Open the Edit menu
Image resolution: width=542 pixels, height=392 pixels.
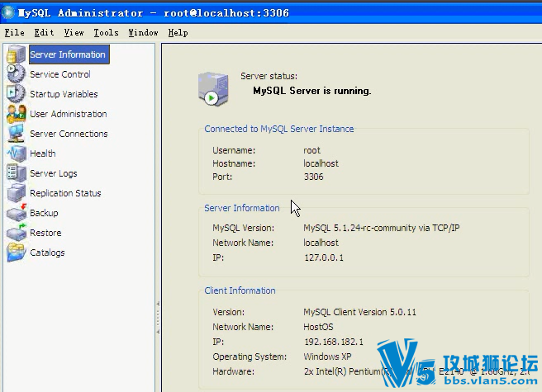coord(44,33)
